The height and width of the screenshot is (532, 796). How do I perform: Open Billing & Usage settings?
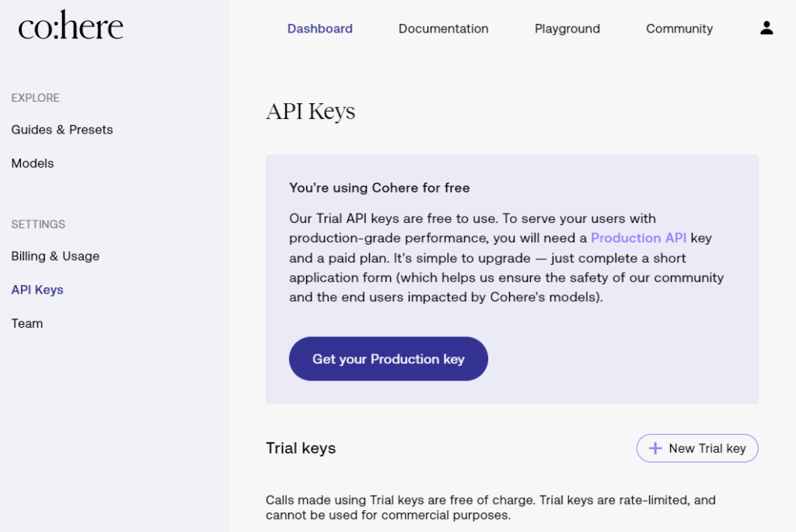click(55, 256)
